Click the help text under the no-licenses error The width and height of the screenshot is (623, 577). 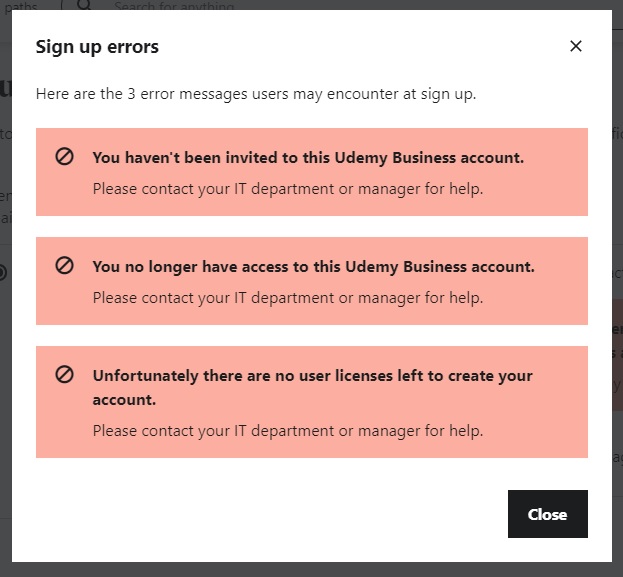[287, 431]
